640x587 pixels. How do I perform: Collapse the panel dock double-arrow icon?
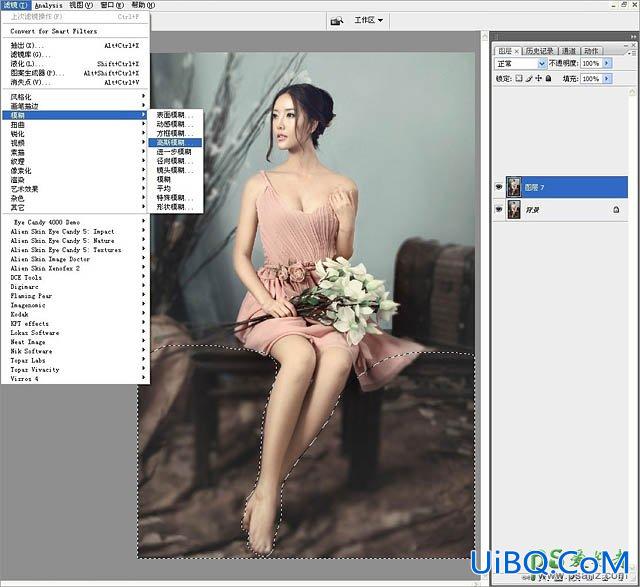tap(633, 37)
